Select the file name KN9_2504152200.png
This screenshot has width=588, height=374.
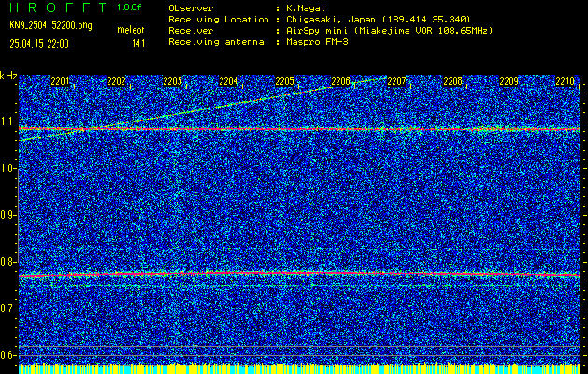tap(50, 25)
